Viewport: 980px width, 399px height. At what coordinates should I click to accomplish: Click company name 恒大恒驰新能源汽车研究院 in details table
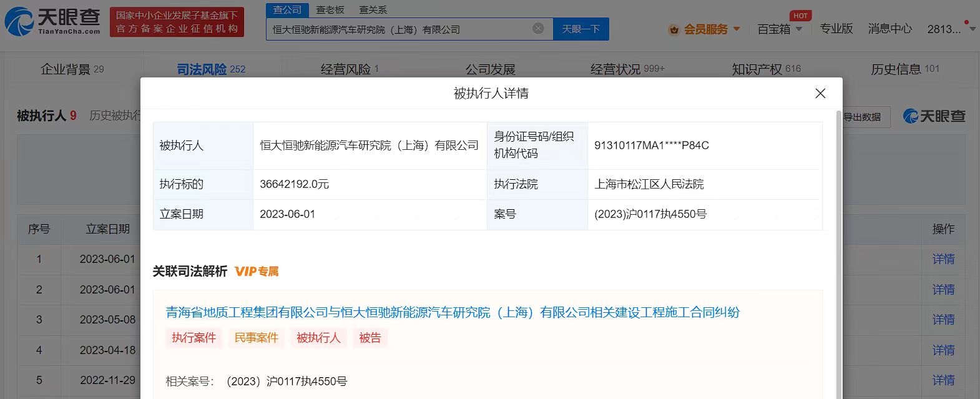pyautogui.click(x=369, y=145)
